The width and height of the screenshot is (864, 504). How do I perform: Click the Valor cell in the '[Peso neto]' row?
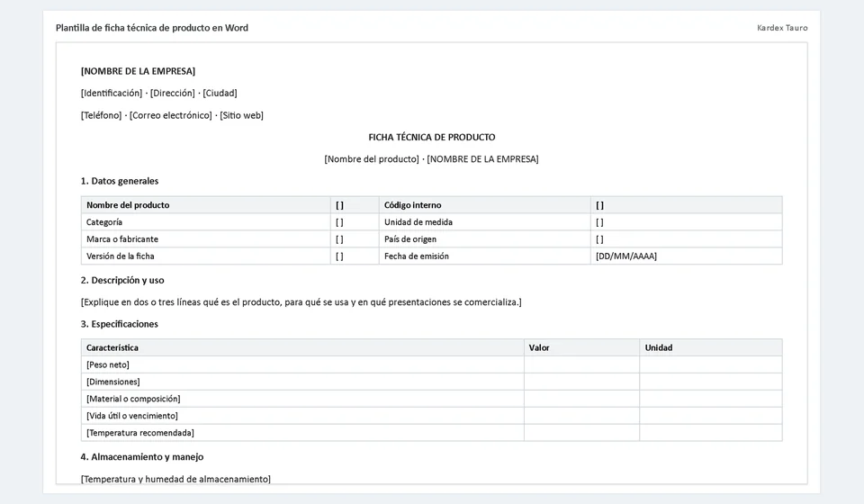tap(582, 364)
